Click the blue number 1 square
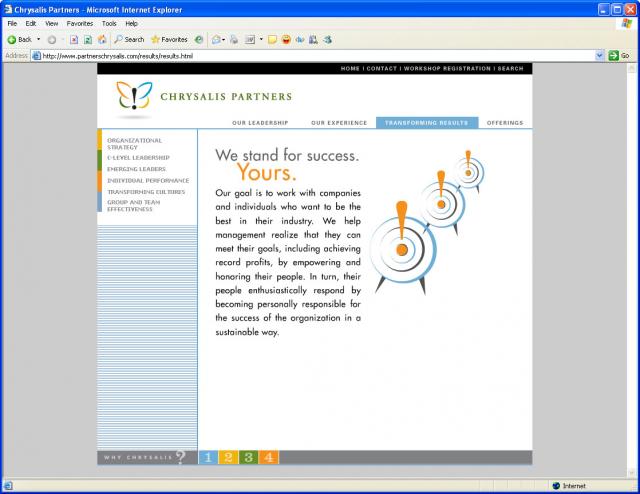 [208, 457]
